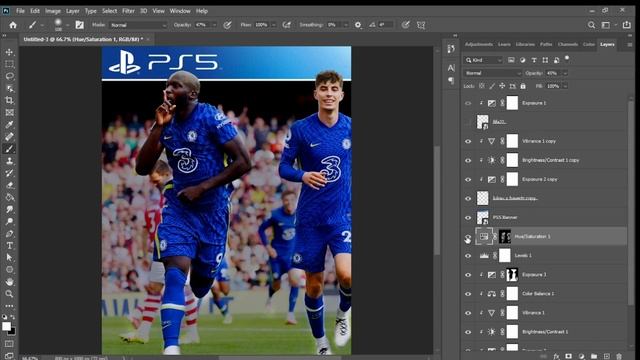Click the foreground color swatch
This screenshot has height=360, width=640.
6,326
